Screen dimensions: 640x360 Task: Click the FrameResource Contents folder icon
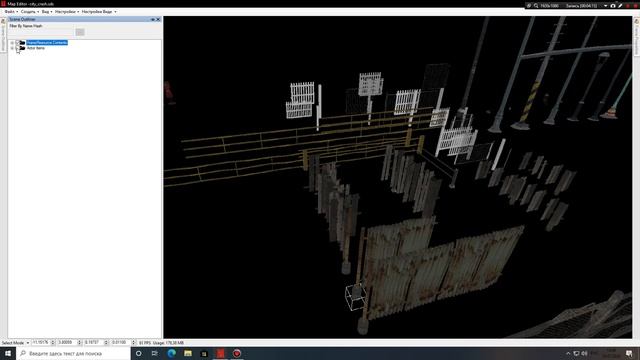[22, 42]
